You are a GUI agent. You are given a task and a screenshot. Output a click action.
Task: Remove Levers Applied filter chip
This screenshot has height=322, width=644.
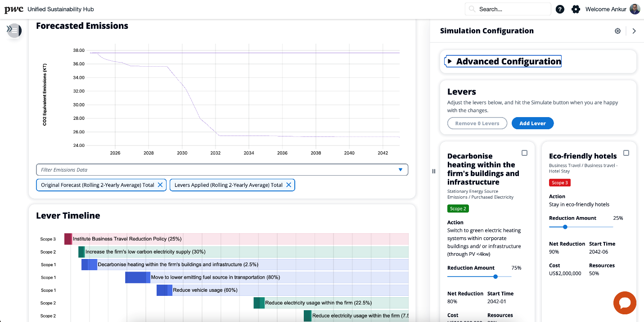point(288,185)
